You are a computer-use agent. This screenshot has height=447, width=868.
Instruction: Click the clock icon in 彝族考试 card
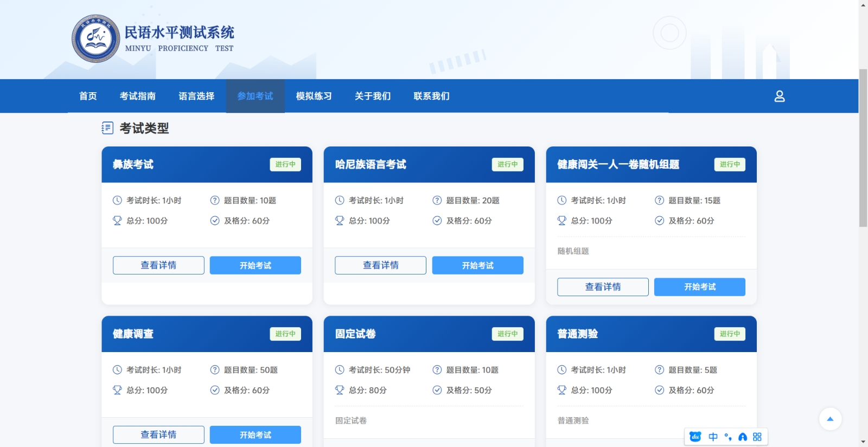(117, 200)
